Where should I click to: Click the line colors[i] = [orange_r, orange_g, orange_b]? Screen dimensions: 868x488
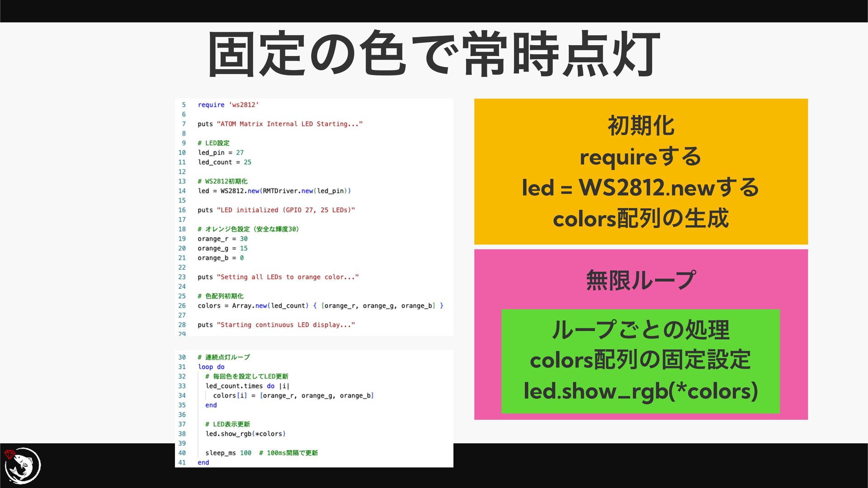(293, 396)
